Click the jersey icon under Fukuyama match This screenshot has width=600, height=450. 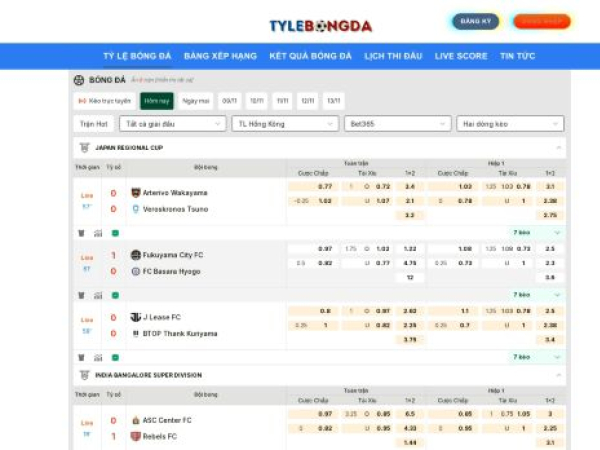coord(81,295)
